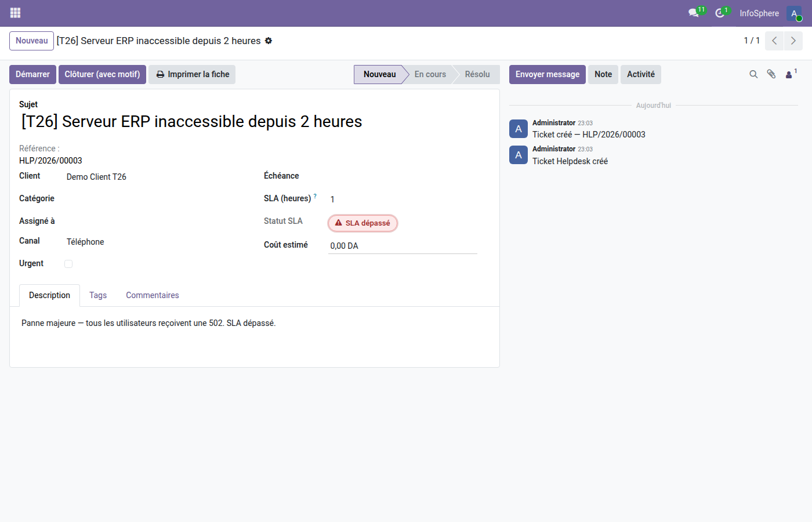Click the Démarrer button
The width and height of the screenshot is (812, 522).
pos(32,74)
